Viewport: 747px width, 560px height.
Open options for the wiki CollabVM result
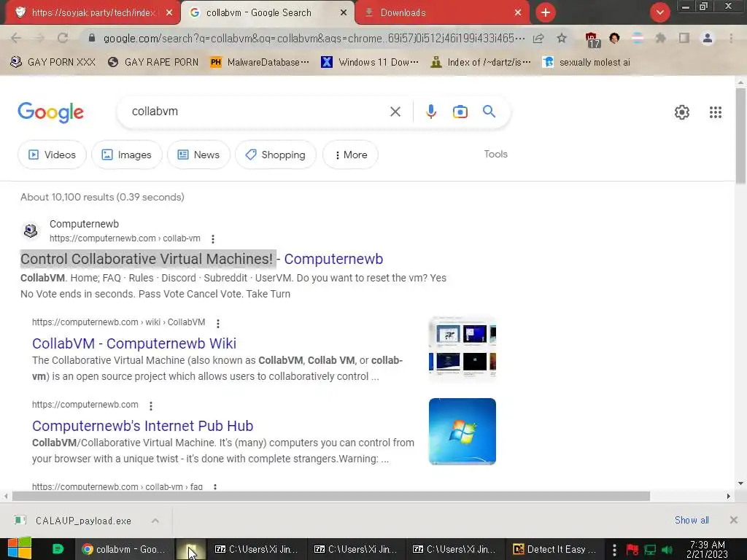coord(217,323)
